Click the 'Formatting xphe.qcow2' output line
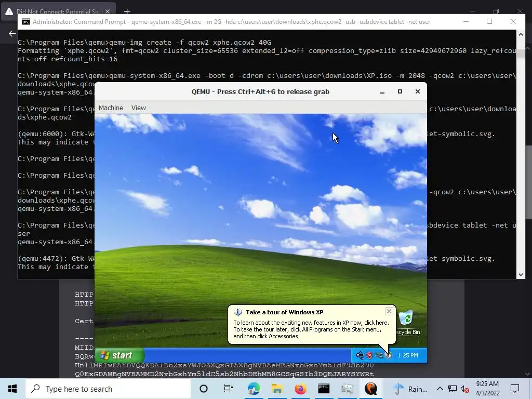Image resolution: width=532 pixels, height=399 pixels. [267, 51]
